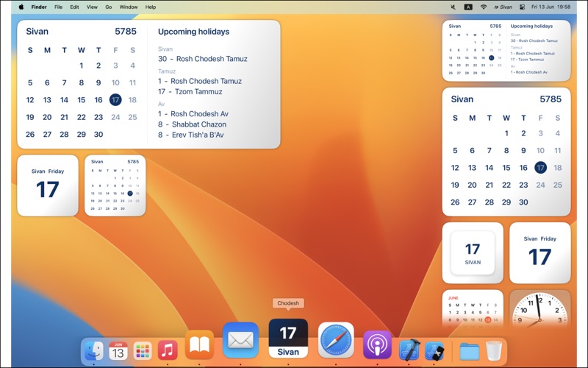Launch Safari from the Dock

pyautogui.click(x=336, y=340)
